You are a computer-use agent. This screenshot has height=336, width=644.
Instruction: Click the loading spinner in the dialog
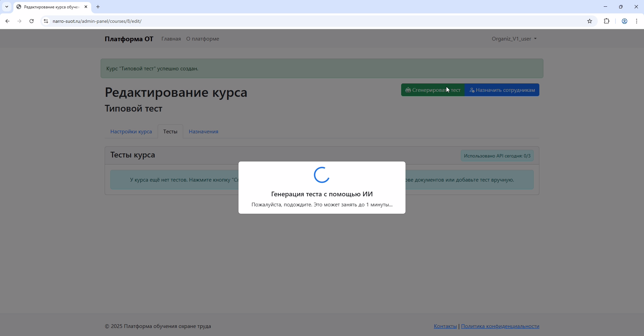pyautogui.click(x=321, y=175)
